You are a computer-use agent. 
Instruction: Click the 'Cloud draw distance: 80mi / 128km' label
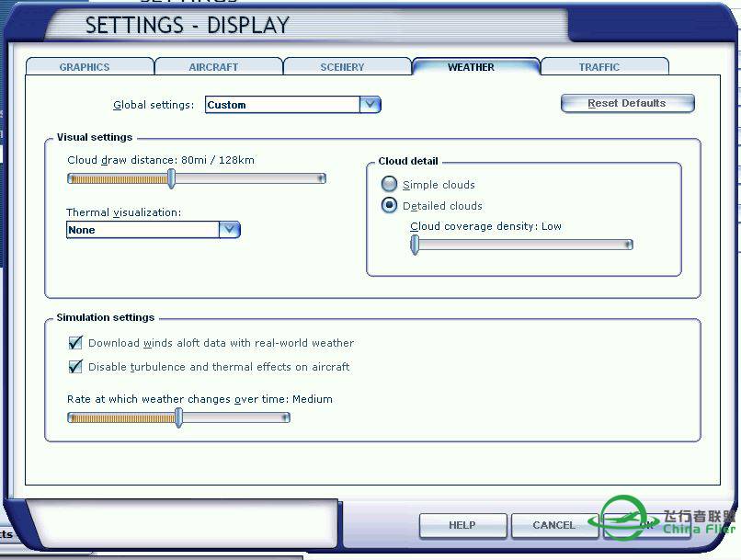point(161,160)
